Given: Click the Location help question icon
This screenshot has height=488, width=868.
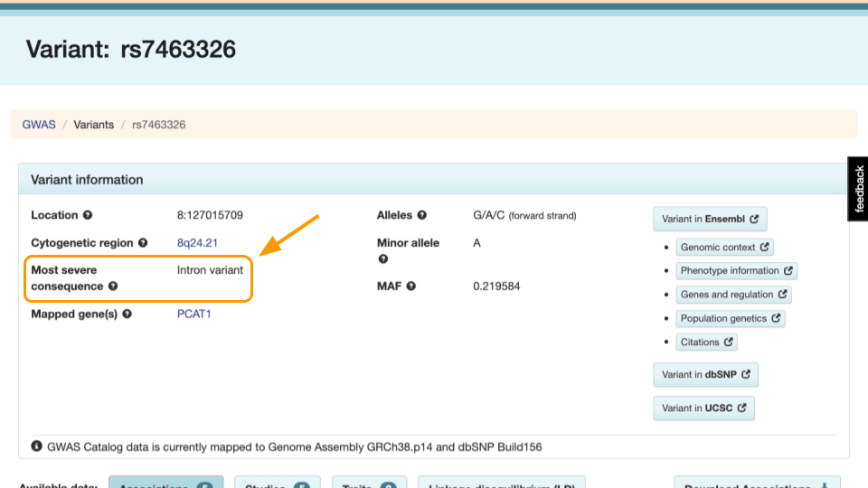Looking at the screenshot, I should pos(88,215).
